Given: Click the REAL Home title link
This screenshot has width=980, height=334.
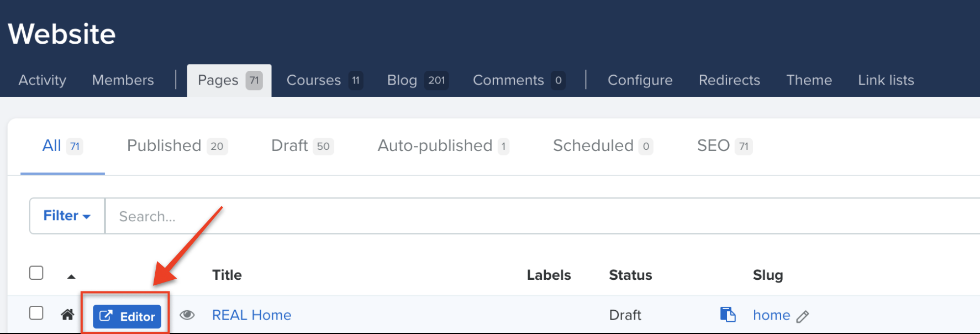Looking at the screenshot, I should coord(251,315).
